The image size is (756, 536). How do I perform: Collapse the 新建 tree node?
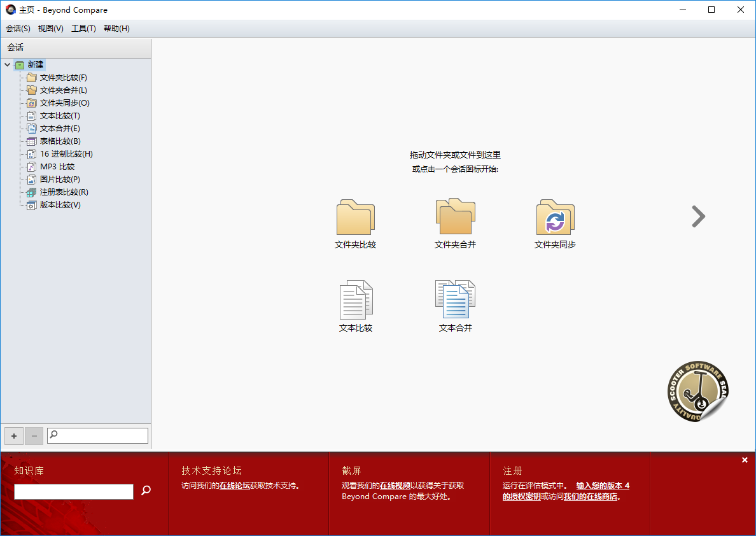coord(8,65)
